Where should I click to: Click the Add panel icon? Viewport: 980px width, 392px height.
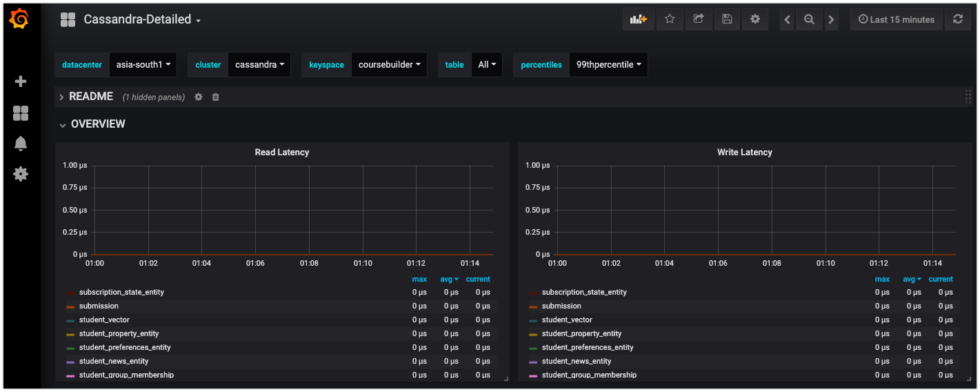638,19
